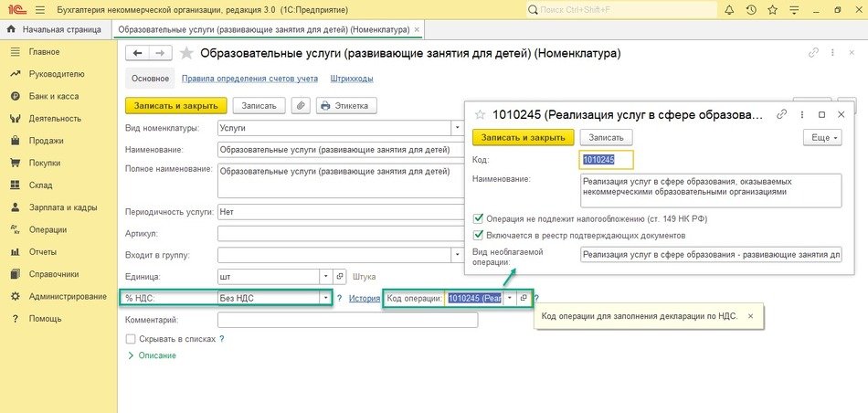This screenshot has height=413, width=868.
Task: Open the История link
Action: [x=364, y=298]
